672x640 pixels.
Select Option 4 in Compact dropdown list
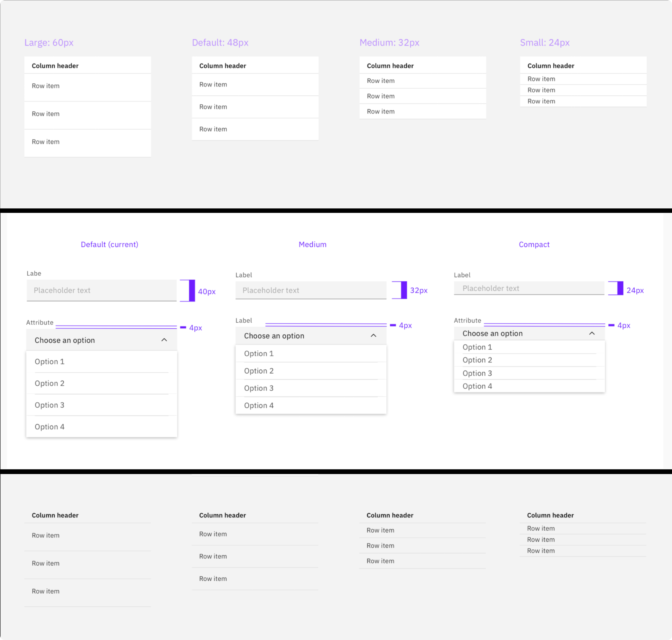point(477,386)
